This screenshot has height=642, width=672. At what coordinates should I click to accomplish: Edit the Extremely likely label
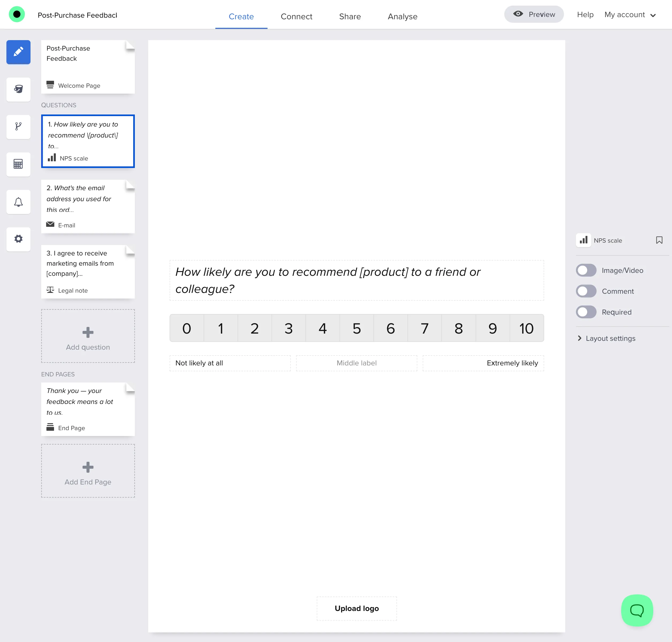(483, 363)
